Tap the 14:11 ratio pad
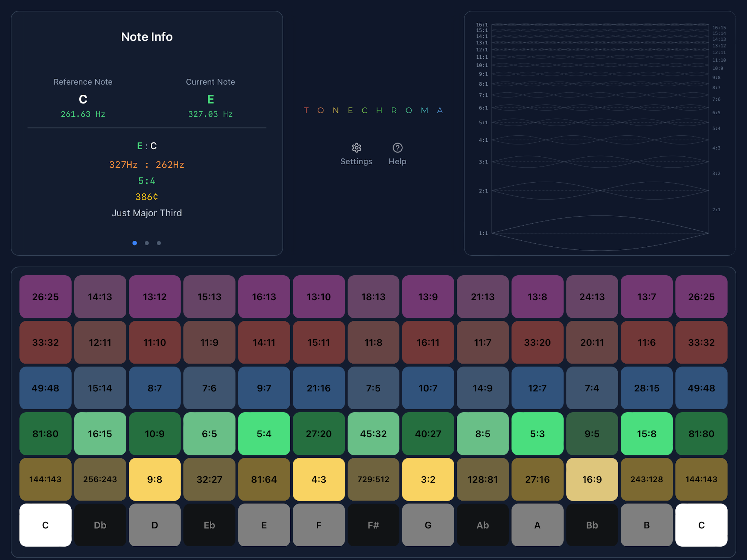Viewport: 747px width, 560px height. [264, 342]
